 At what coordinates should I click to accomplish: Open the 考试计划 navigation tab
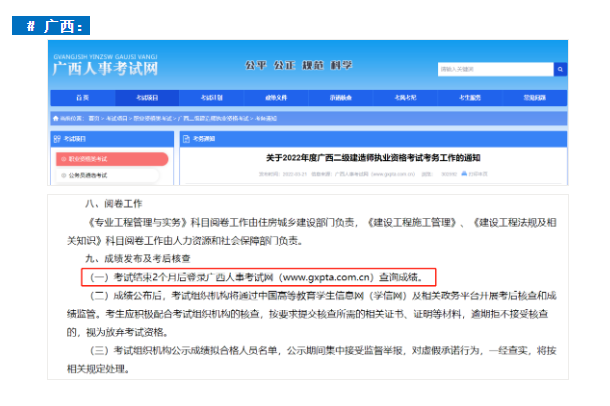tap(212, 98)
